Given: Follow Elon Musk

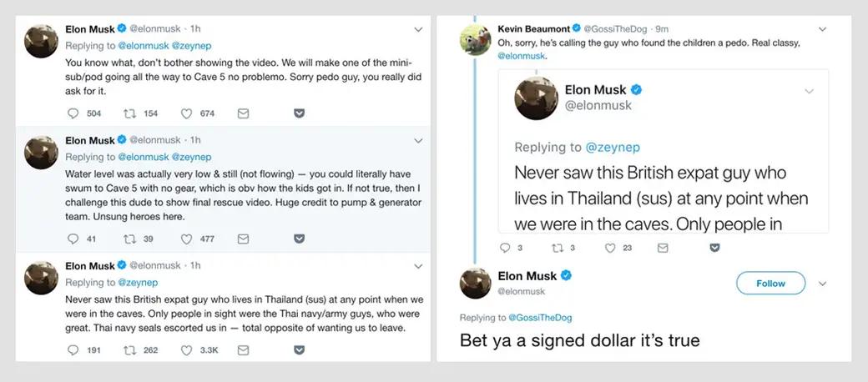Looking at the screenshot, I should (x=770, y=284).
